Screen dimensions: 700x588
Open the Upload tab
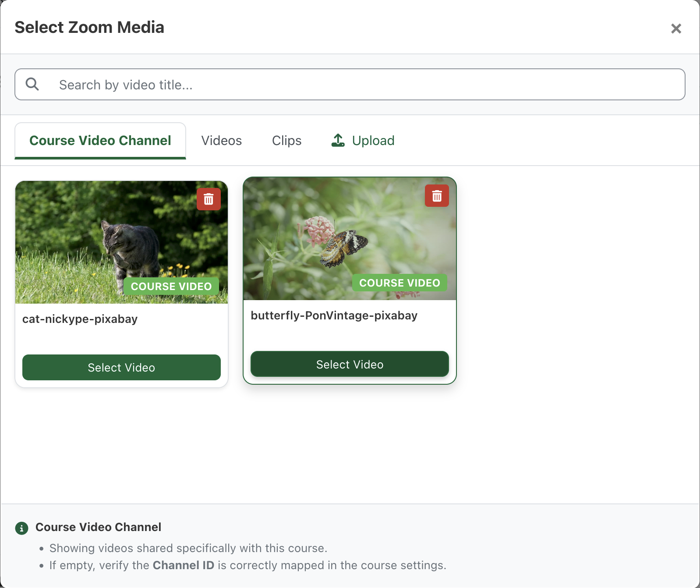pyautogui.click(x=363, y=141)
